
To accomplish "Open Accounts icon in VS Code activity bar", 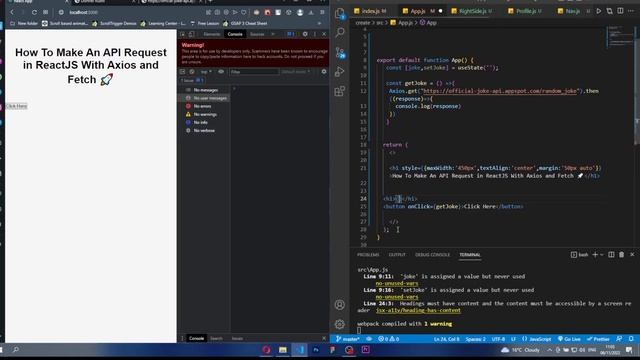I will 340,305.
